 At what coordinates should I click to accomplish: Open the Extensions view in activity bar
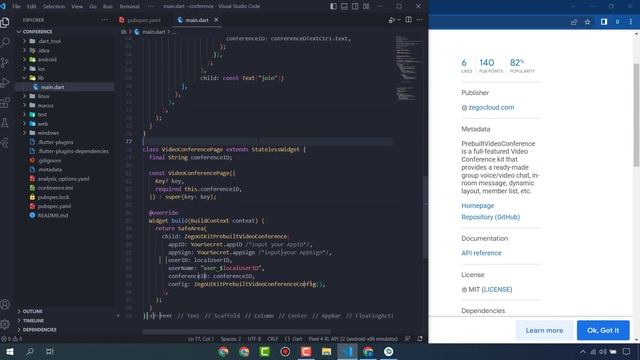[5, 102]
